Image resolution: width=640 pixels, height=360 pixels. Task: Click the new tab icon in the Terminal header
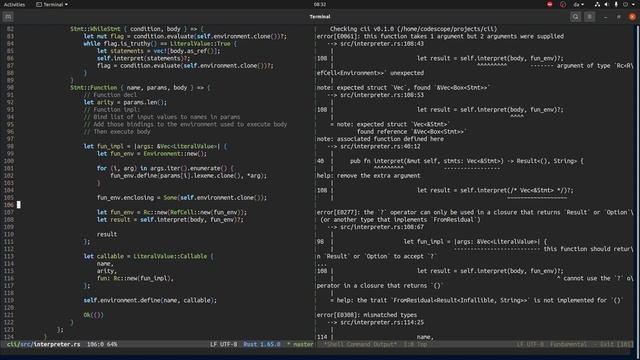click(x=8, y=17)
